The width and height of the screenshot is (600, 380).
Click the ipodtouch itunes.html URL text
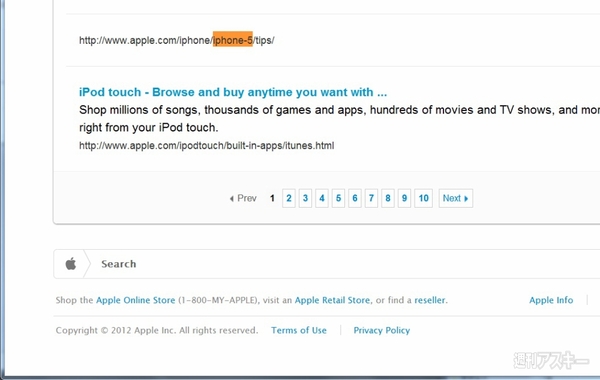click(207, 145)
